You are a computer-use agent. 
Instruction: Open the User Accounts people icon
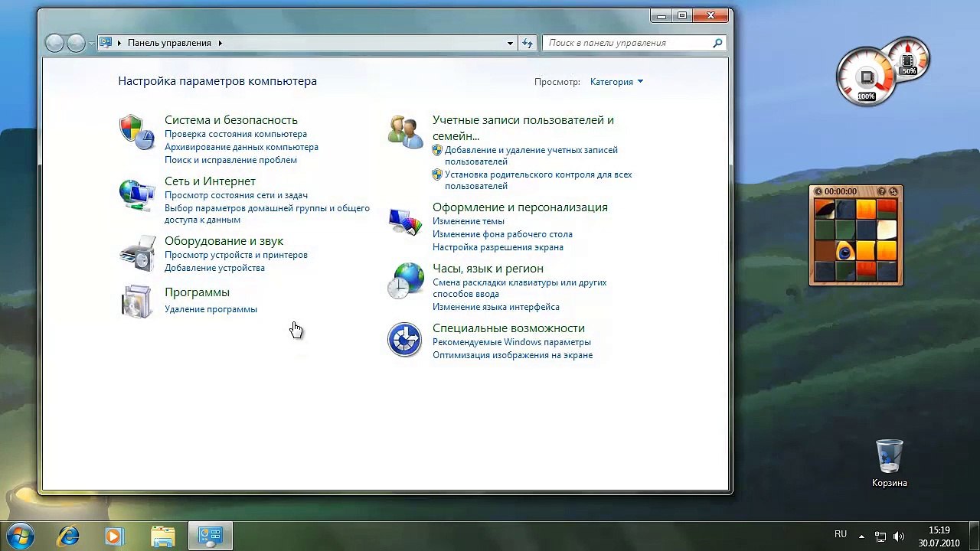pos(405,132)
